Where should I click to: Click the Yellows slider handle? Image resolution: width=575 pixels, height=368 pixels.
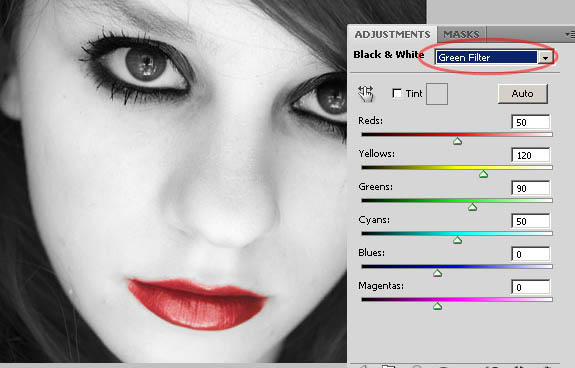click(483, 174)
